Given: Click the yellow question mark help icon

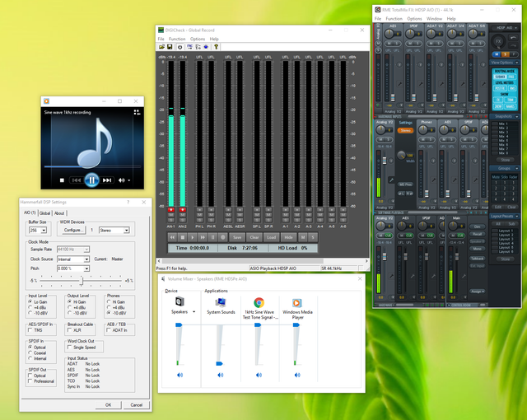Looking at the screenshot, I should point(216,47).
